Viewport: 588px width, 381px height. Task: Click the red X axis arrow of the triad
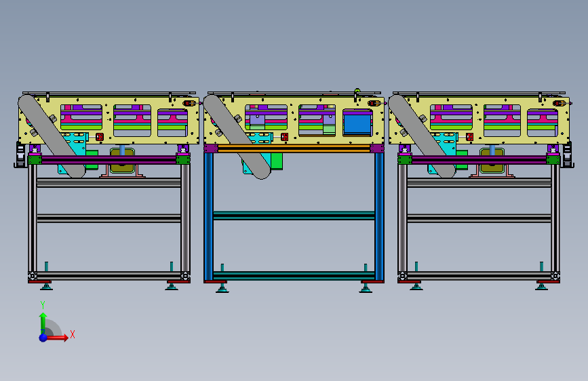(x=57, y=338)
